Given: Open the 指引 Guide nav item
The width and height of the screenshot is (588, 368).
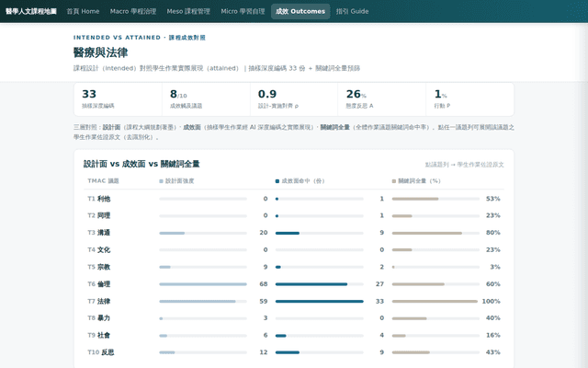Looking at the screenshot, I should point(352,11).
